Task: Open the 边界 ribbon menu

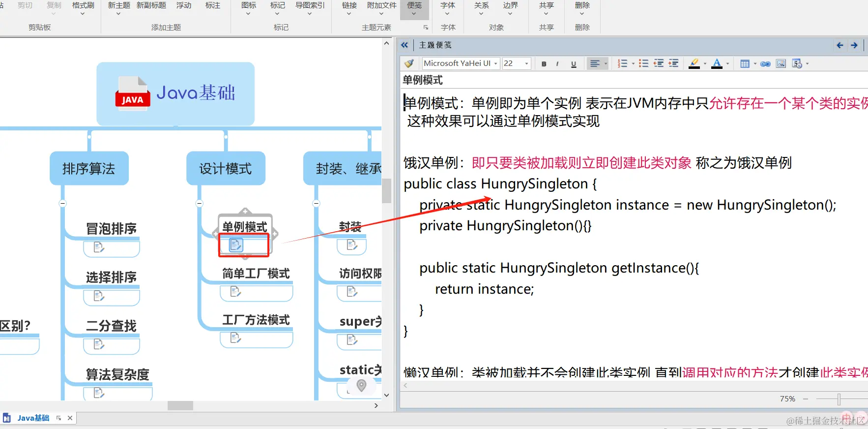Action: pyautogui.click(x=510, y=9)
